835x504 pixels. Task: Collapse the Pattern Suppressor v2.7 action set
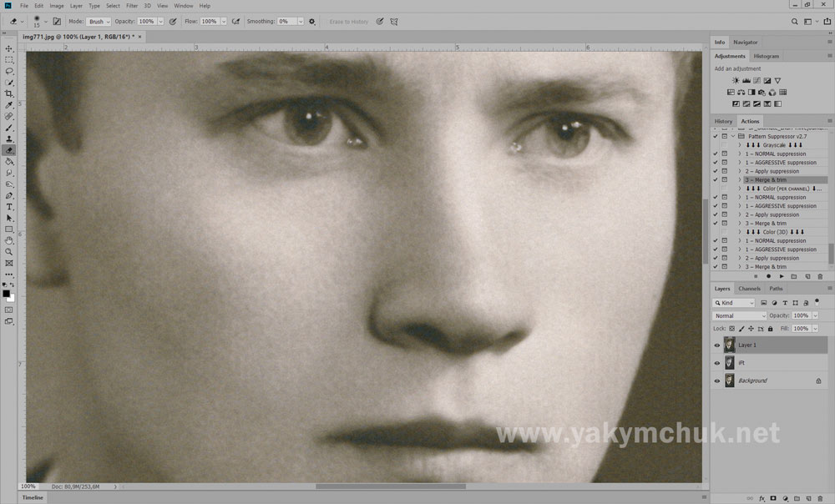point(733,136)
